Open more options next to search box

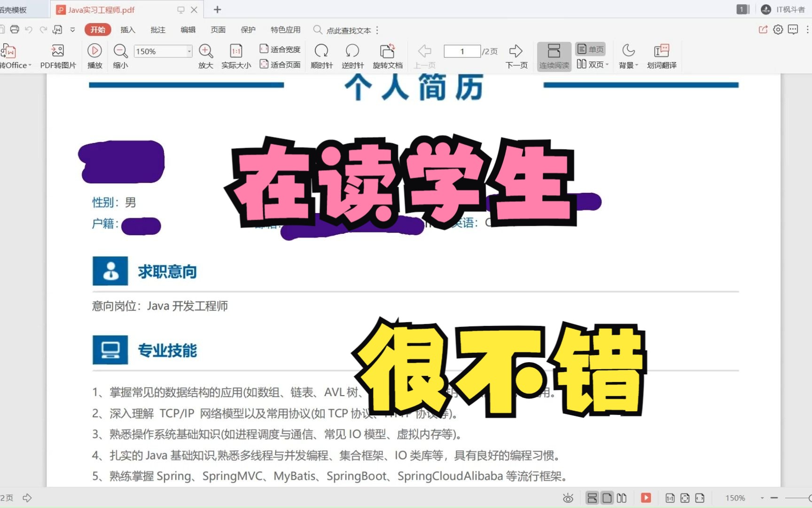pyautogui.click(x=377, y=30)
